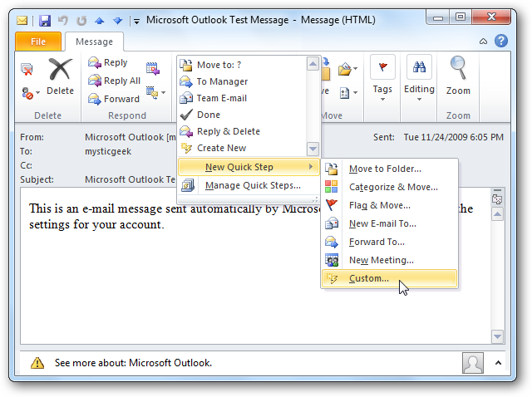
Task: Select the Message ribbon tab
Action: 94,42
